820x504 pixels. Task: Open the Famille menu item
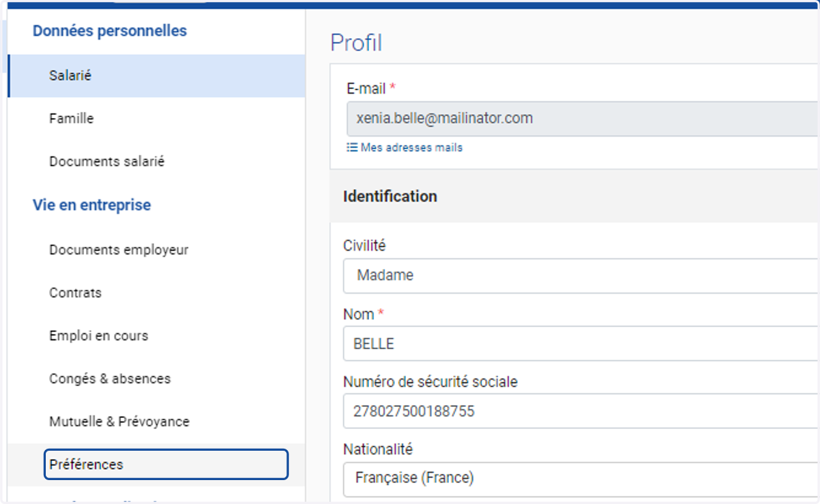[x=156, y=119]
